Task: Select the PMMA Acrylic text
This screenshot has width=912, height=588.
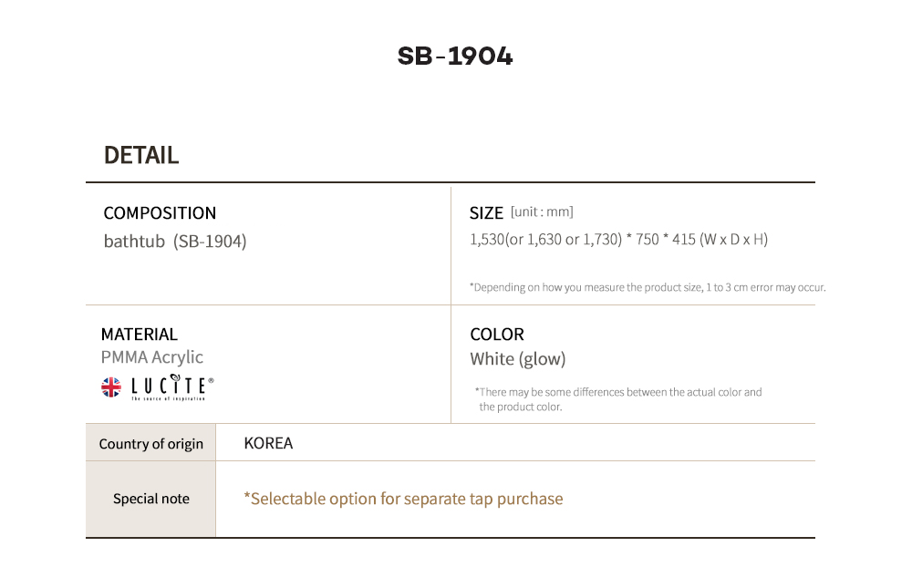Action: point(152,357)
